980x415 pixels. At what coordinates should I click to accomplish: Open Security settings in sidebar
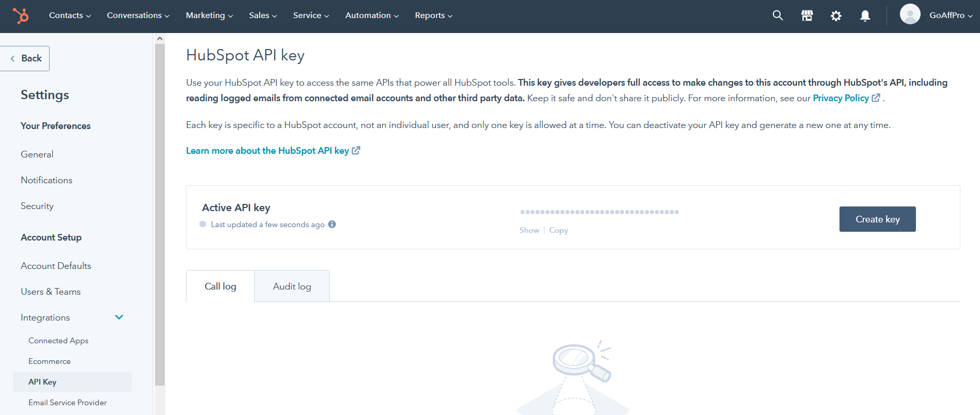click(37, 206)
